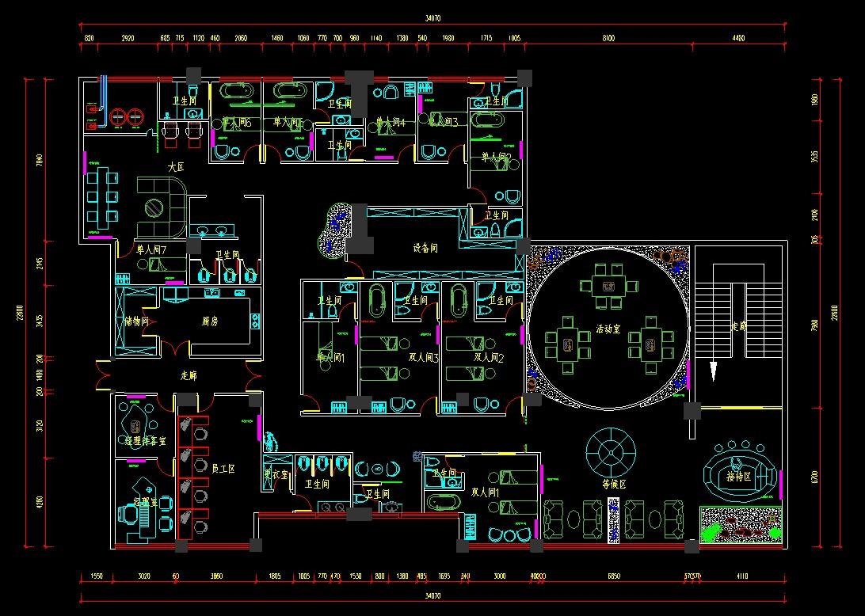Select the 经理室 manager office label

click(146, 503)
